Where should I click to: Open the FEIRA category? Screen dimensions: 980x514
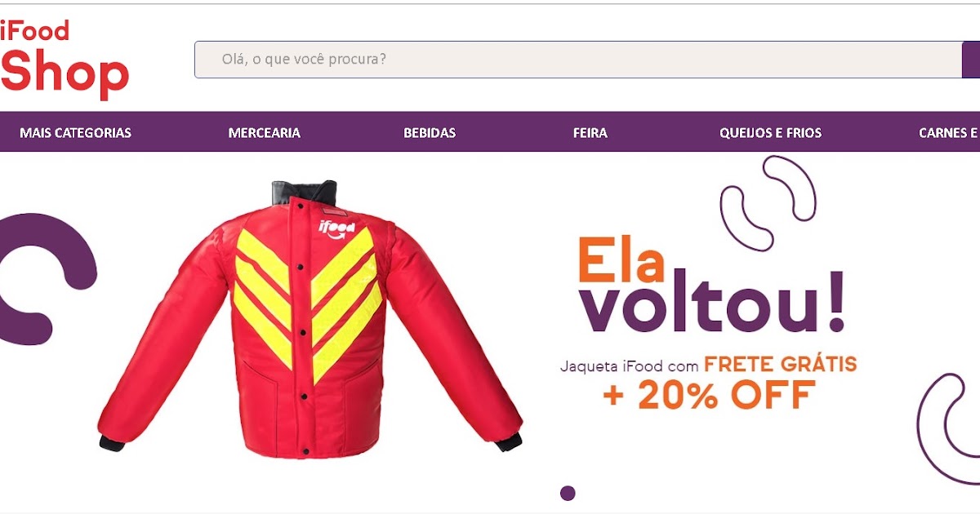point(590,133)
